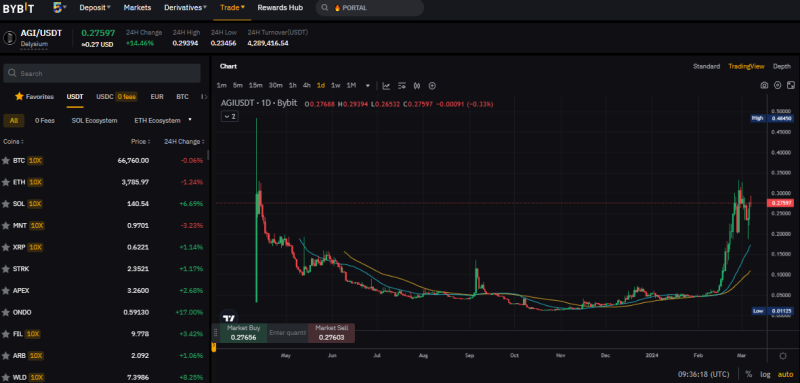Go to Markets page

(x=137, y=8)
